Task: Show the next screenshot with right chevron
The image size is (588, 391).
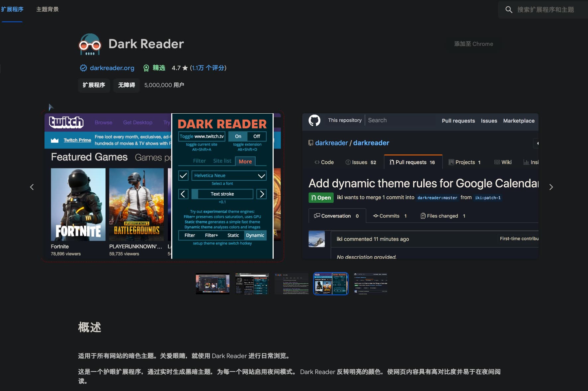Action: click(551, 187)
